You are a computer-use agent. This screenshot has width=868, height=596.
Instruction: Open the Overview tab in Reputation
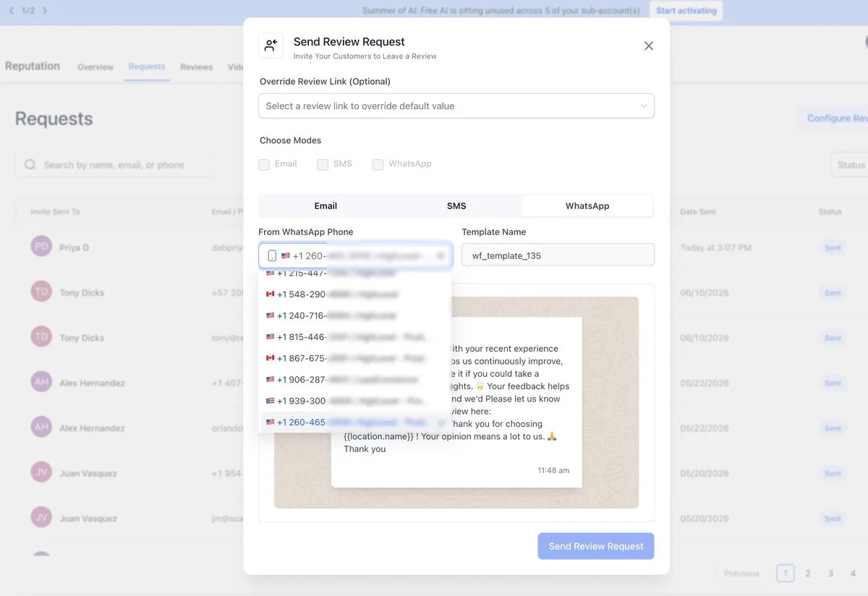pos(95,67)
